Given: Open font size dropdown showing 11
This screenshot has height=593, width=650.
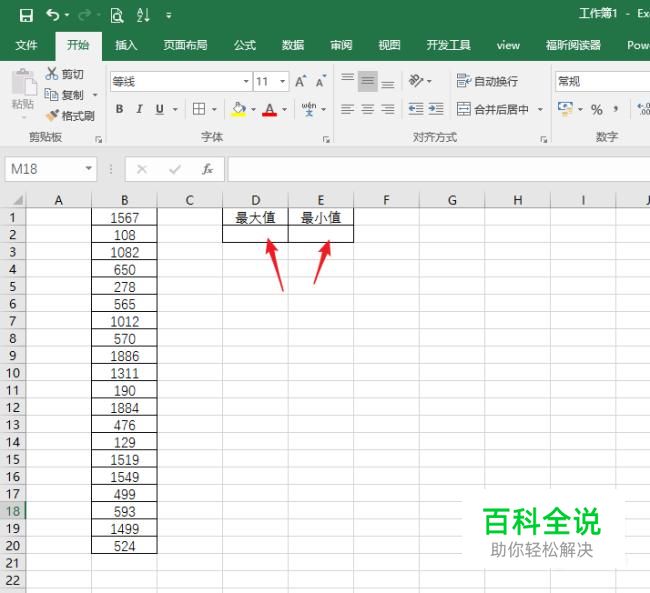Looking at the screenshot, I should pyautogui.click(x=282, y=81).
